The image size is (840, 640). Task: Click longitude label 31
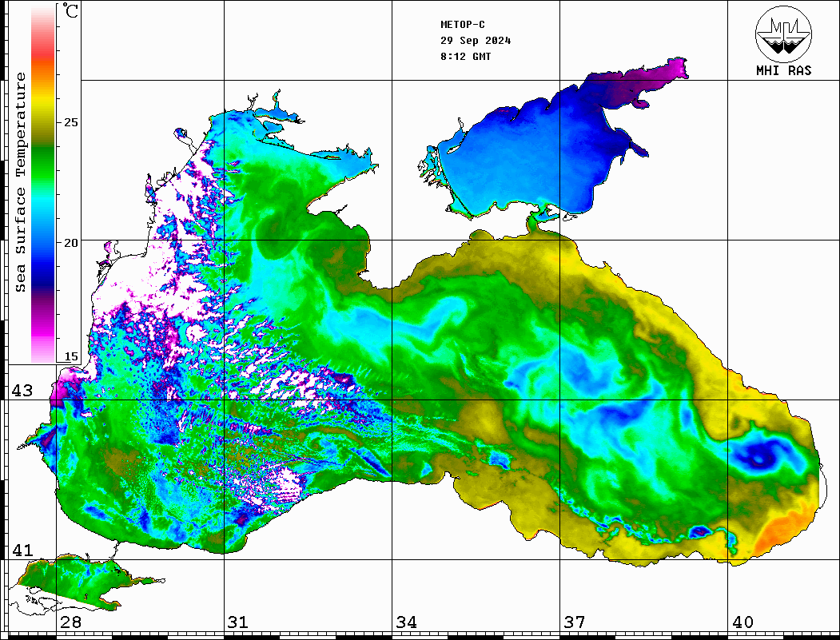[238, 622]
